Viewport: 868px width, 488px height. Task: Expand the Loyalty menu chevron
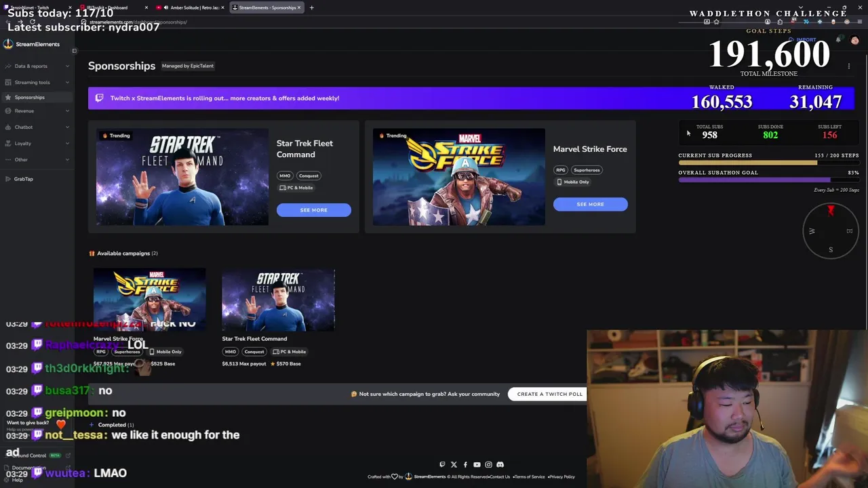tap(67, 143)
